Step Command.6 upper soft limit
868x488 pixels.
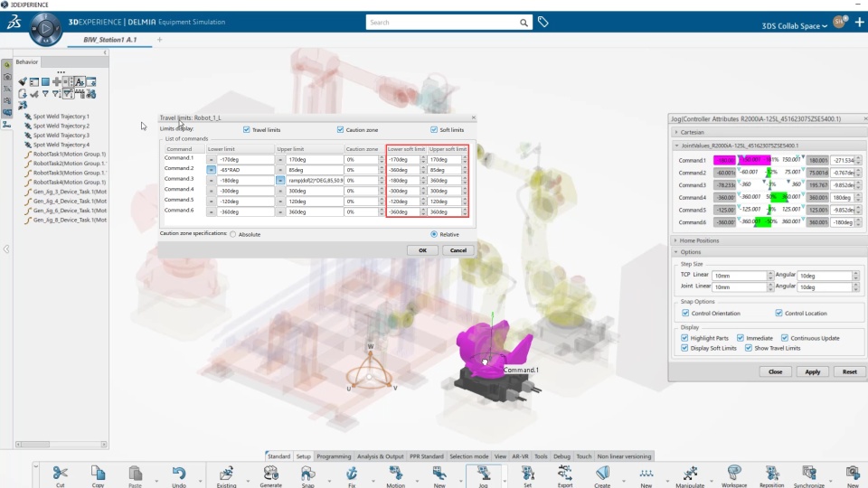[x=465, y=211]
